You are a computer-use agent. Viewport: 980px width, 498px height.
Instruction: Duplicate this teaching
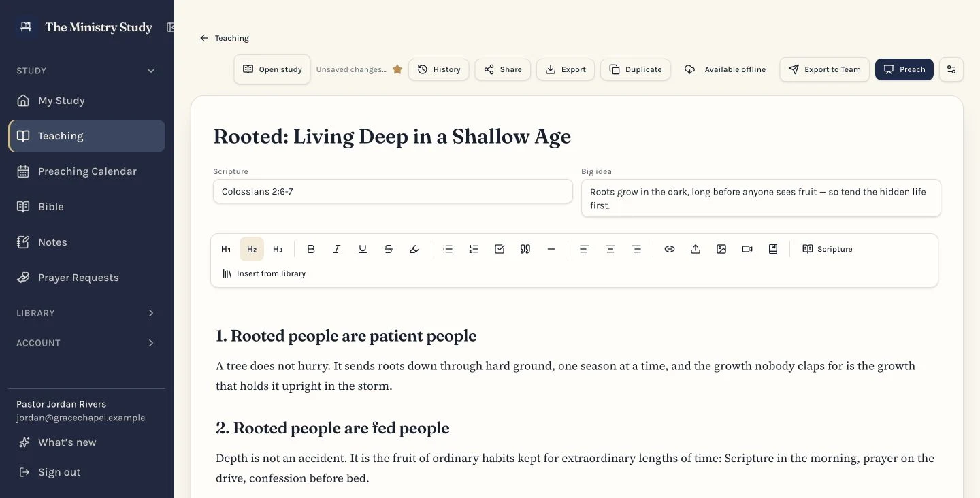[636, 69]
